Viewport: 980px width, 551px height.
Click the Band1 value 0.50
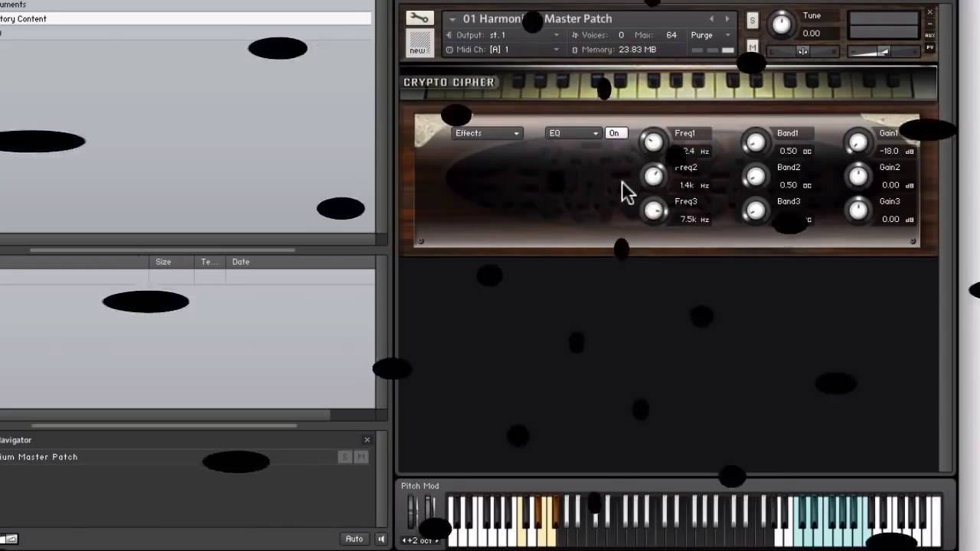[x=795, y=152]
